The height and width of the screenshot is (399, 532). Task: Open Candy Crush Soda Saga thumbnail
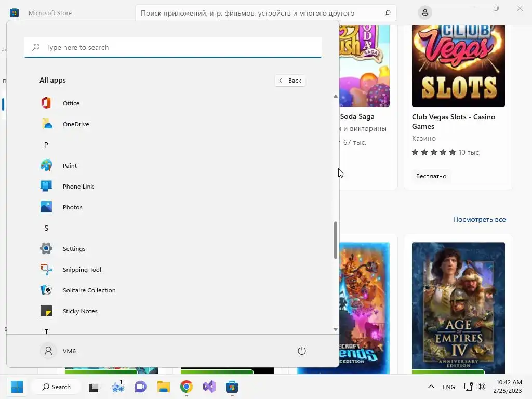364,66
